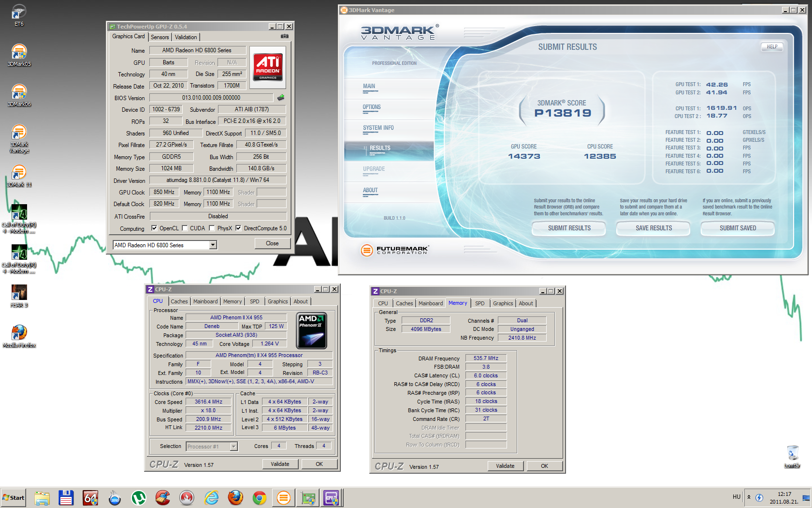Click OK in left CPU-Z window

(319, 464)
